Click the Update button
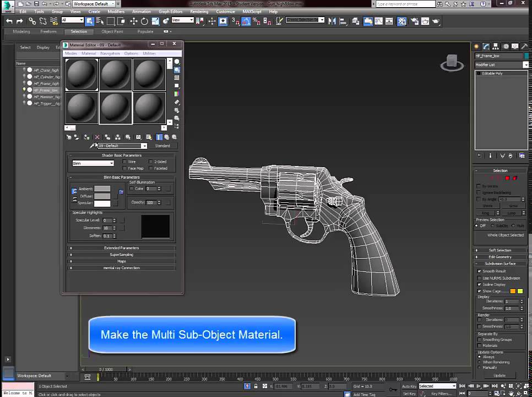This screenshot has width=532, height=397. (x=500, y=375)
